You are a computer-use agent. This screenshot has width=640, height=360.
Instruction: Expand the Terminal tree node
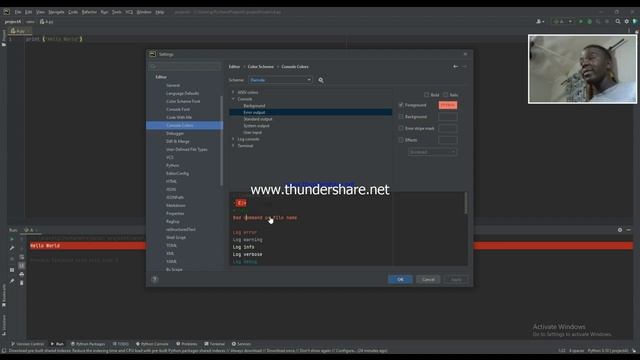(x=233, y=146)
